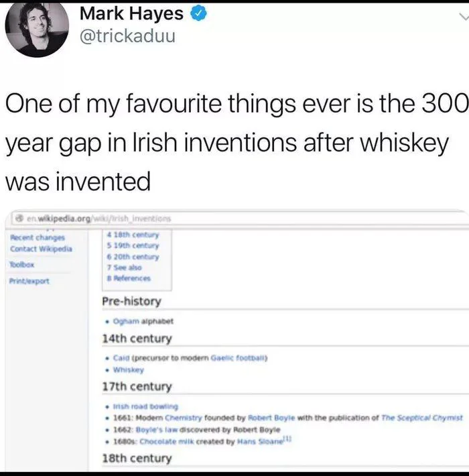This screenshot has width=469, height=476.
Task: Click the blue verified badge
Action: pyautogui.click(x=198, y=13)
